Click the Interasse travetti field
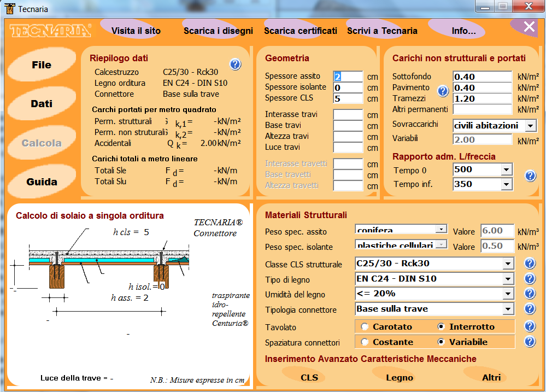 coord(348,163)
